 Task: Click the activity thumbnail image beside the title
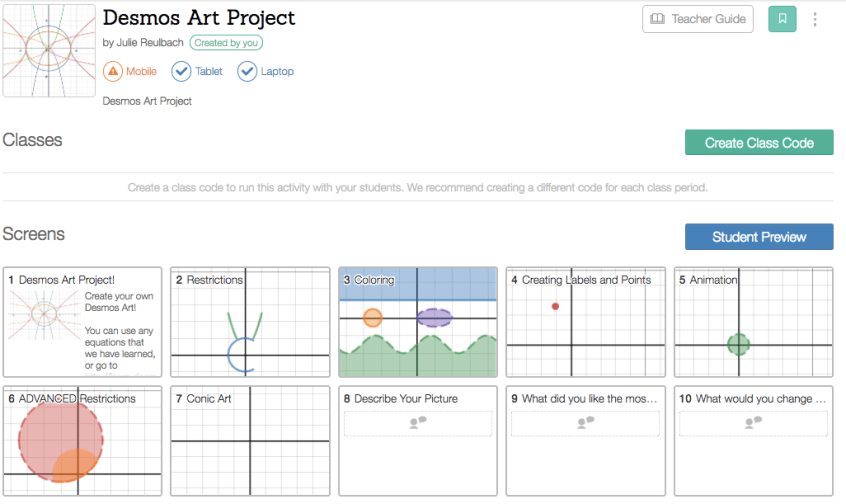coord(48,50)
